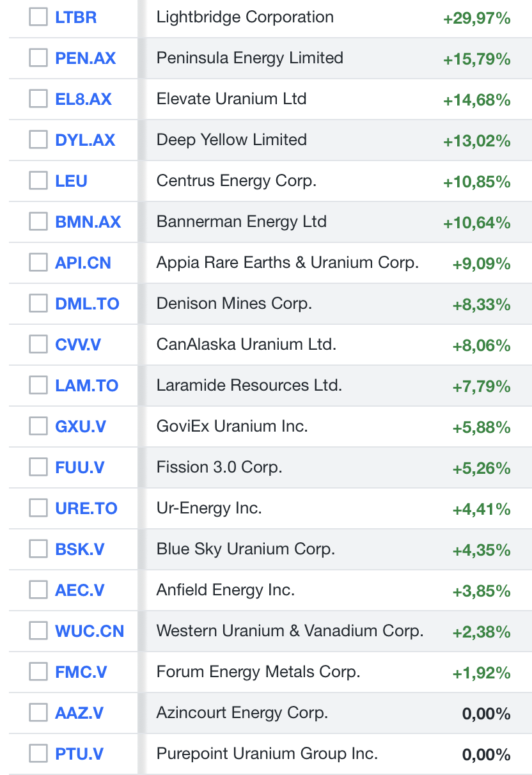Open the EL8.AX symbol link
The height and width of the screenshot is (775, 532).
pos(83,99)
